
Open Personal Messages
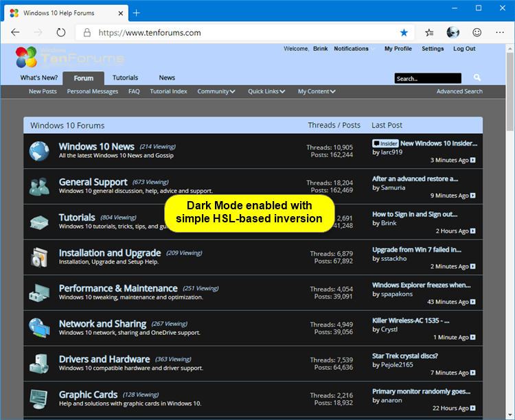(92, 91)
